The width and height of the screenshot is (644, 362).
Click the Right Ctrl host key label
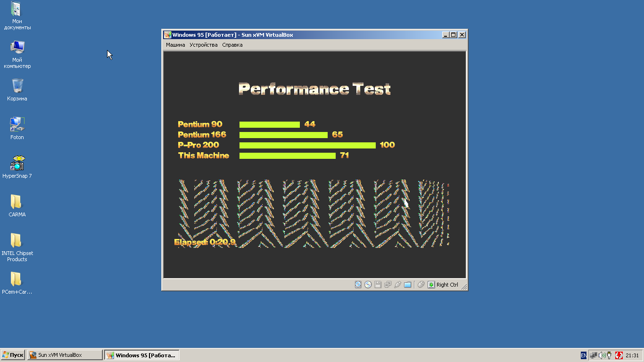coord(447,285)
